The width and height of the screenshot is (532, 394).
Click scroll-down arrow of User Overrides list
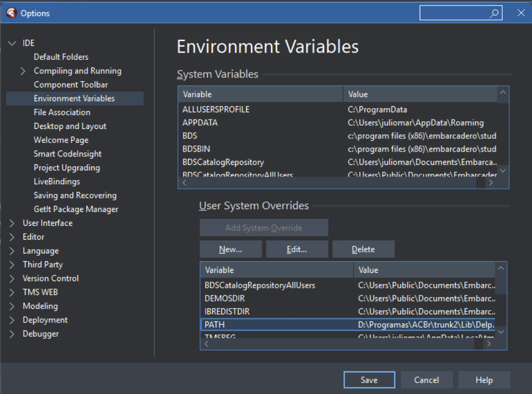pyautogui.click(x=501, y=332)
